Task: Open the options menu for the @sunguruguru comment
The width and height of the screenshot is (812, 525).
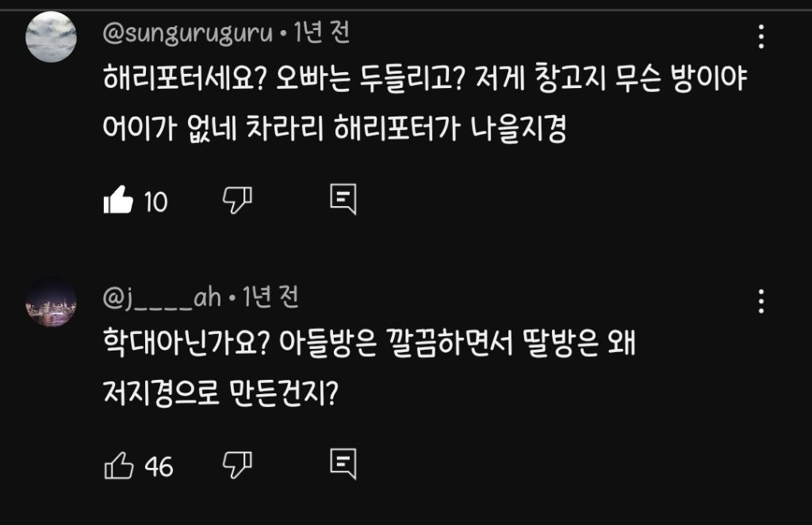Action: point(760,36)
